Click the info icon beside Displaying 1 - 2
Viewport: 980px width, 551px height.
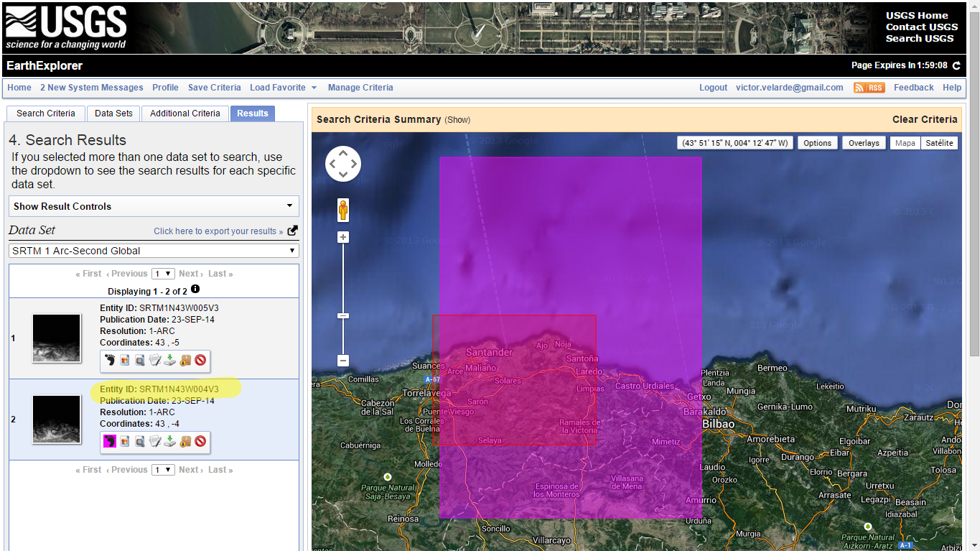195,290
